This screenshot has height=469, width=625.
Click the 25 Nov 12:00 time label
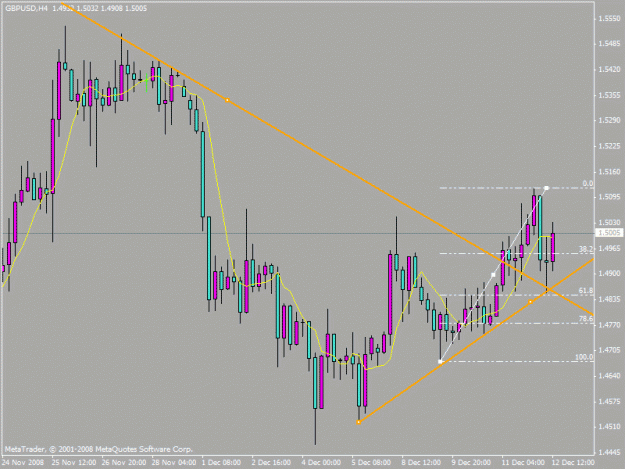[74, 463]
